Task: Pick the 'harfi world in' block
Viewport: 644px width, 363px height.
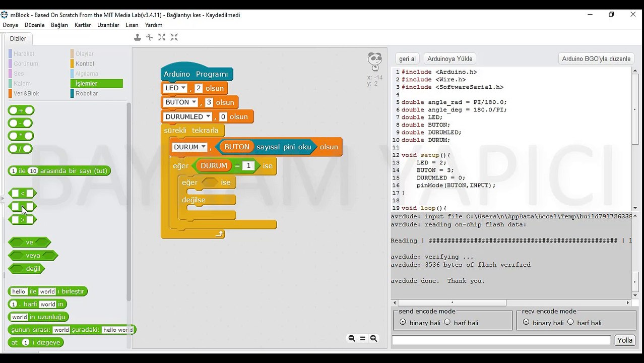Action: [x=37, y=304]
